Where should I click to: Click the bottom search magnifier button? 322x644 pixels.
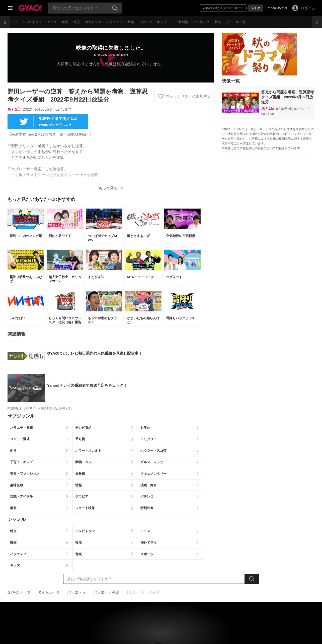[x=252, y=579]
